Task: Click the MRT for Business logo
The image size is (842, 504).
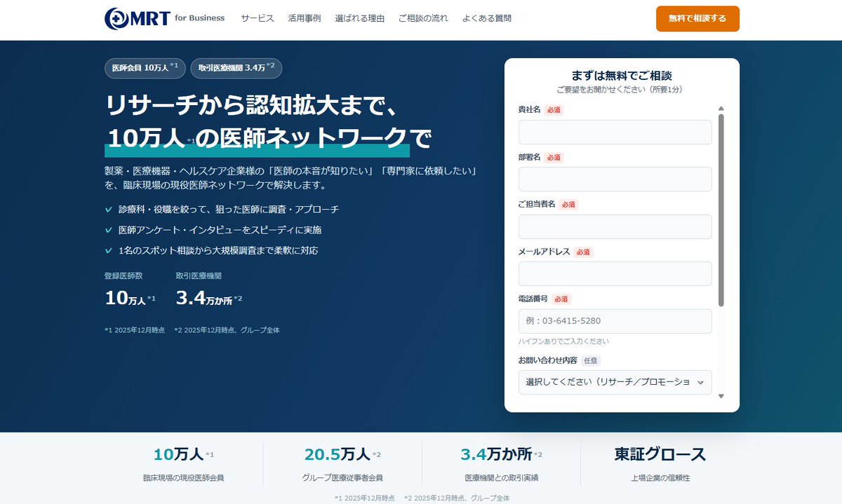Action: tap(164, 18)
